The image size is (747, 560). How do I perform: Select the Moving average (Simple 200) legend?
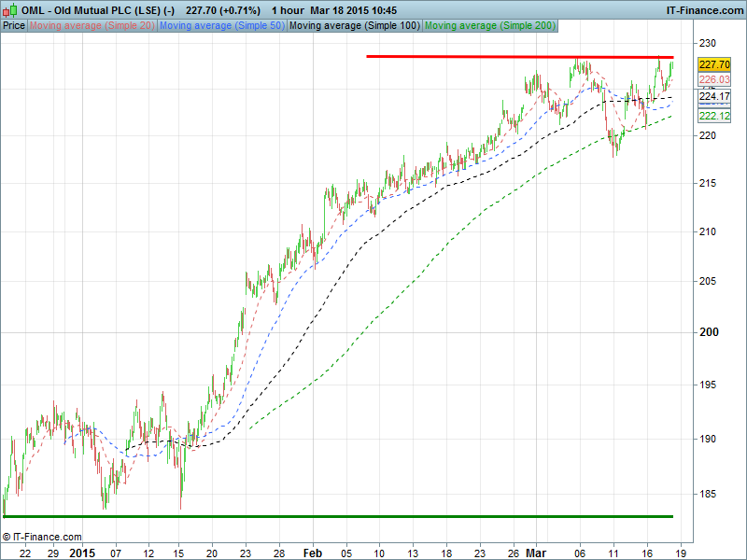tap(489, 25)
